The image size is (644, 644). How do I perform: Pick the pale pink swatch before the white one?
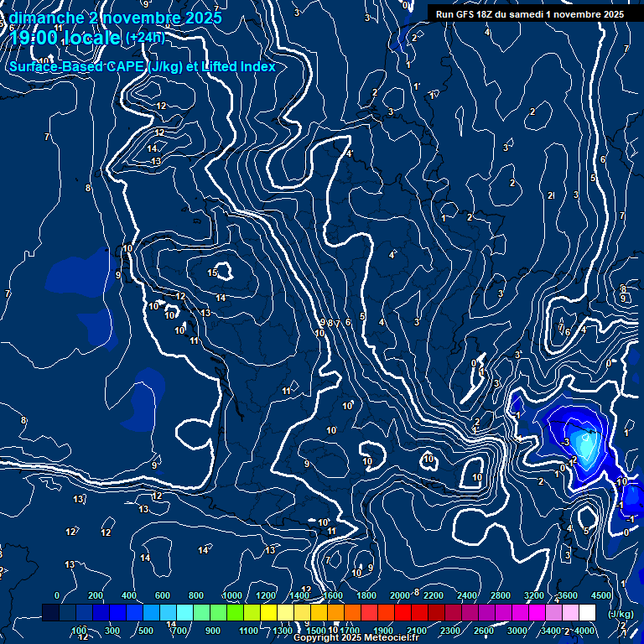570,612
